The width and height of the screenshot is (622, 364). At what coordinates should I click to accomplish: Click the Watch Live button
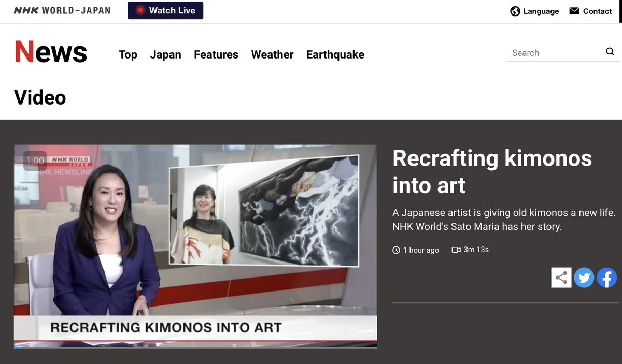point(165,10)
